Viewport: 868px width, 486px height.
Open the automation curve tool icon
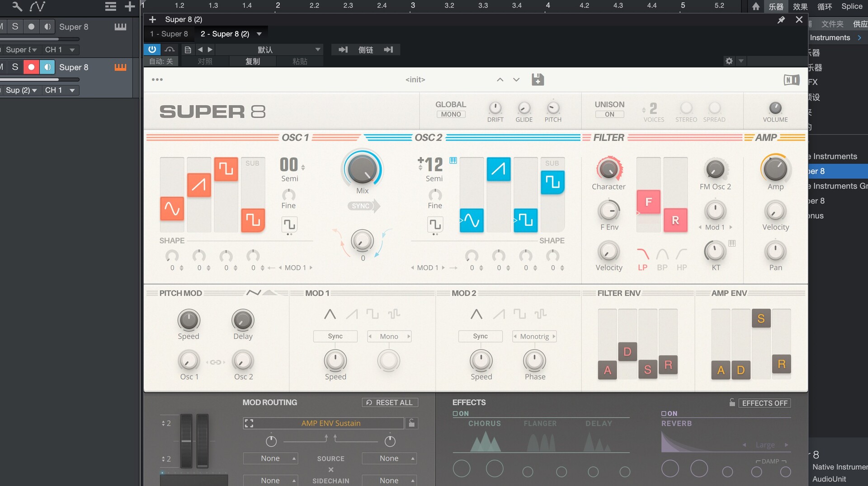(x=37, y=6)
